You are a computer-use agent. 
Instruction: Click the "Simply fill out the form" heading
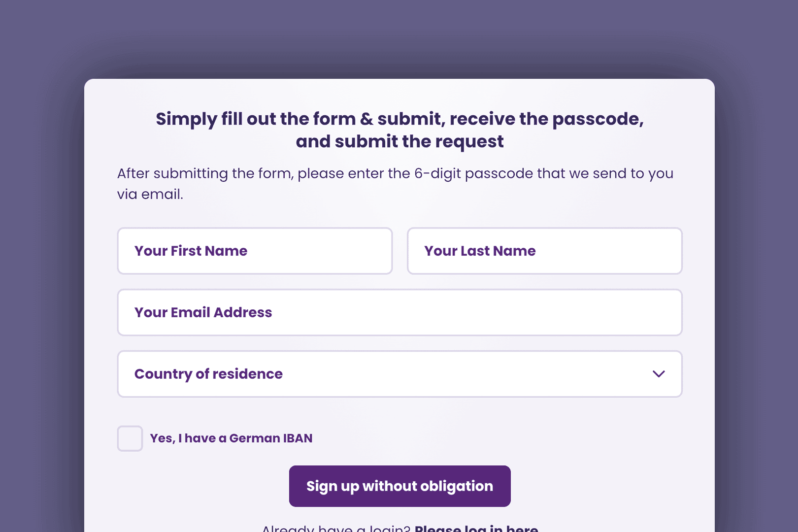point(399,119)
